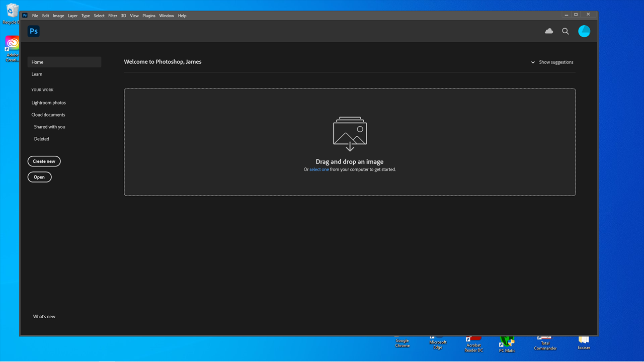Screen dimensions: 644x362
Task: Maximize the Photoshop window
Action: [x=576, y=15]
